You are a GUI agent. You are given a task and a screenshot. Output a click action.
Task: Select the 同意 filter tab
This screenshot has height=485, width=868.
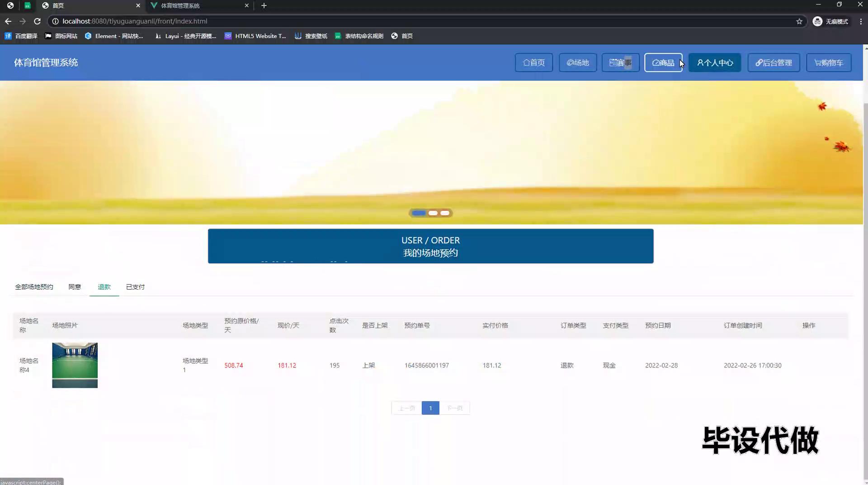(x=75, y=287)
